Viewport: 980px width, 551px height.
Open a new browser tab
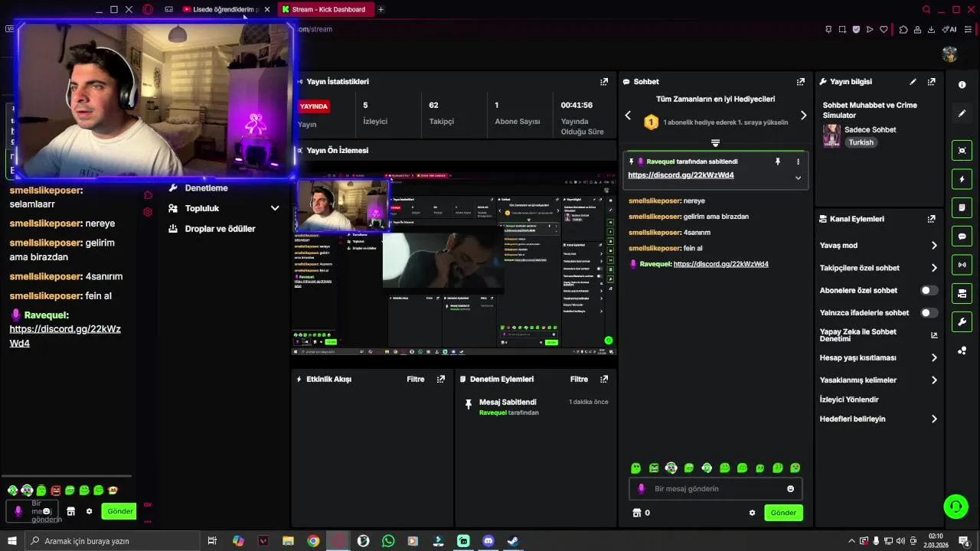tap(381, 9)
